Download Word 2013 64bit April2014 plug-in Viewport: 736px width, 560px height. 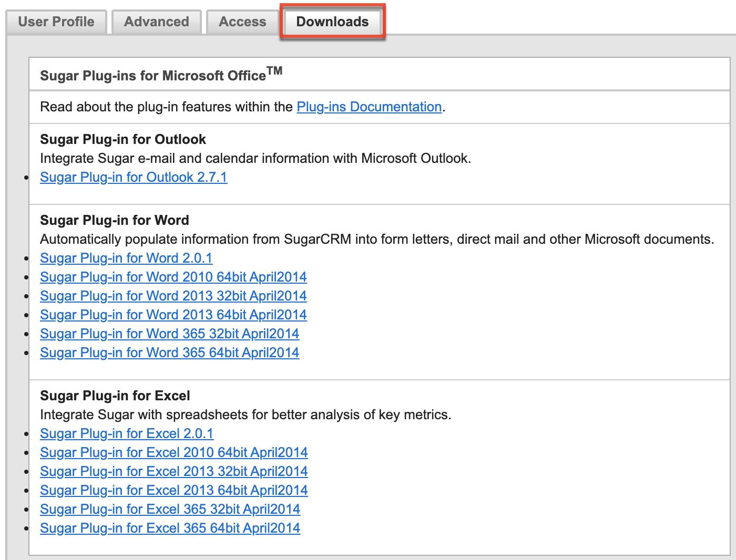tap(173, 315)
